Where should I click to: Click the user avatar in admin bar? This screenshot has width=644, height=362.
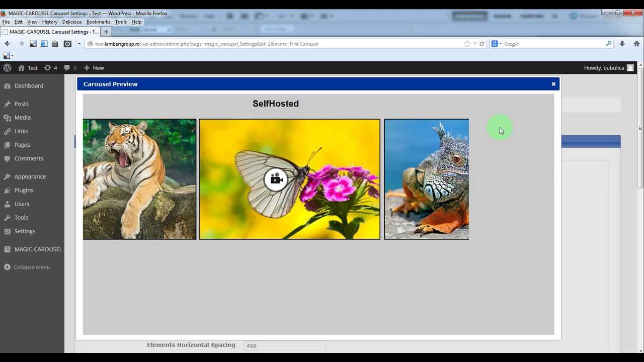pos(630,67)
